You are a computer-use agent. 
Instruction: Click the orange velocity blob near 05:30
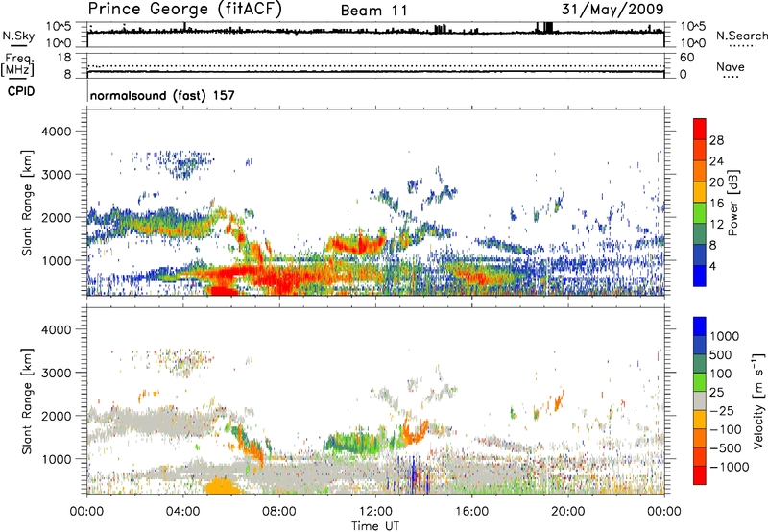coord(222,487)
